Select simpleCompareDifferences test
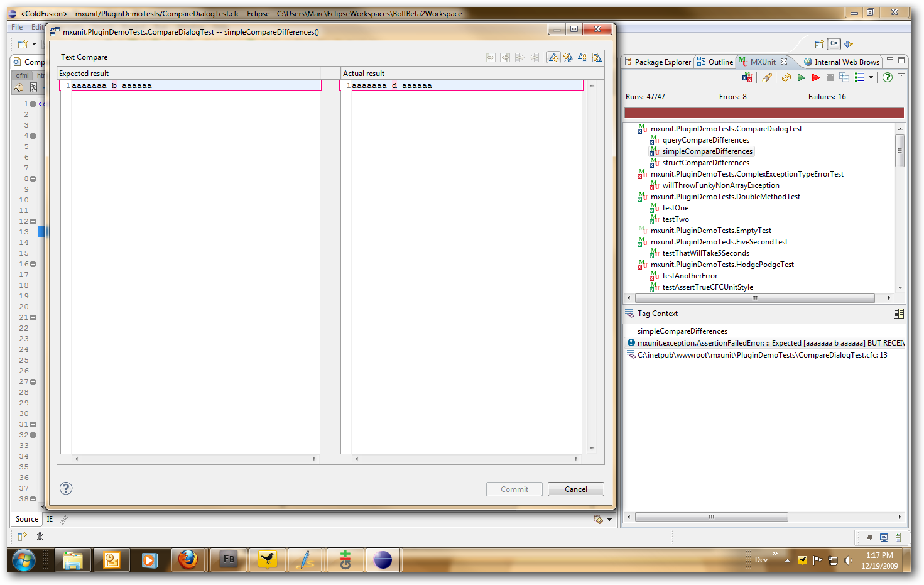 point(707,151)
